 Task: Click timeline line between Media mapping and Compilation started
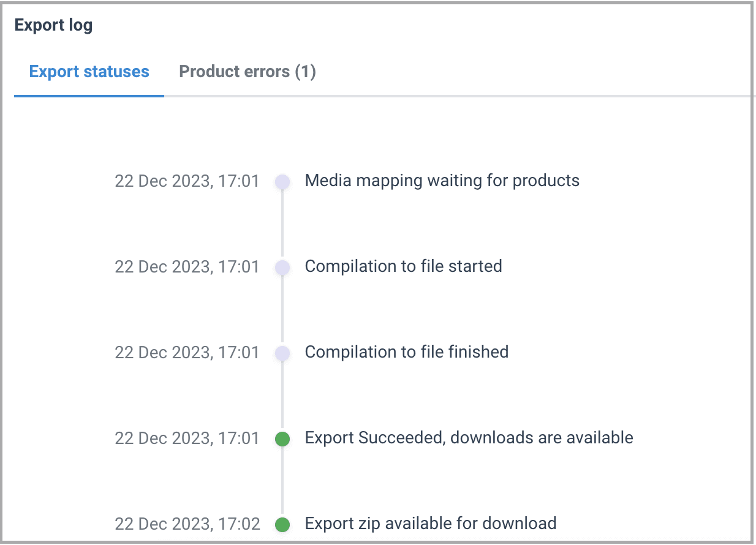282,224
